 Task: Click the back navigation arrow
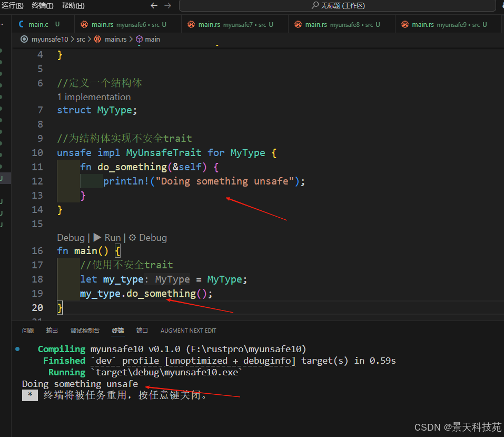[x=153, y=5]
